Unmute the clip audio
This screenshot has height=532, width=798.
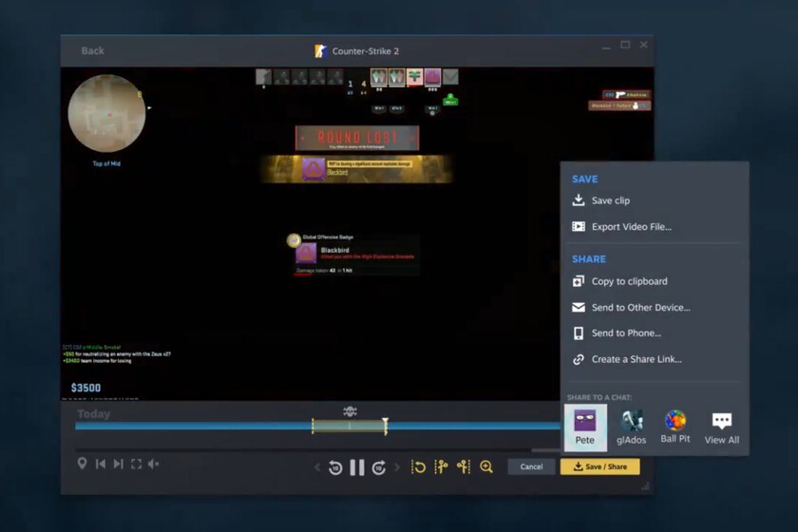[154, 464]
